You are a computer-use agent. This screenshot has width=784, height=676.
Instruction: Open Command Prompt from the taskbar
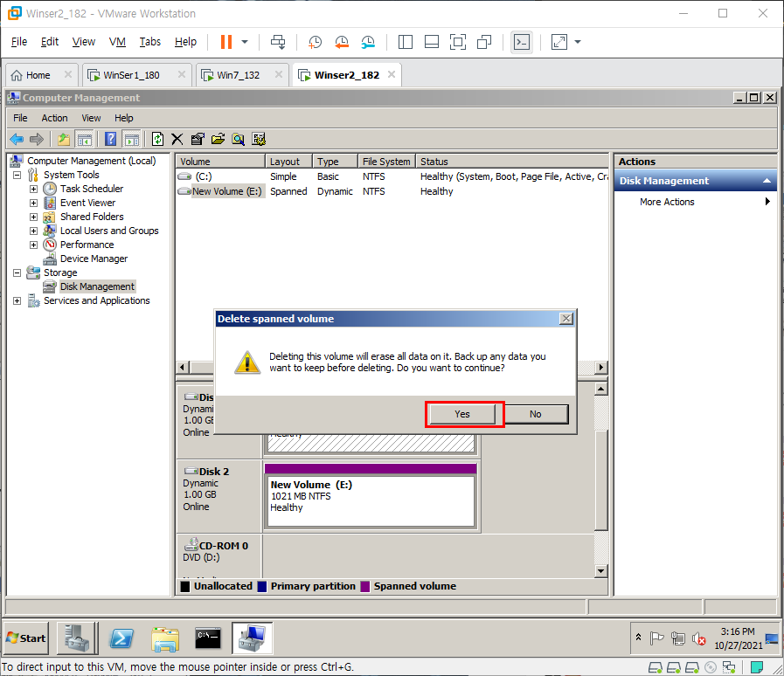pos(208,638)
